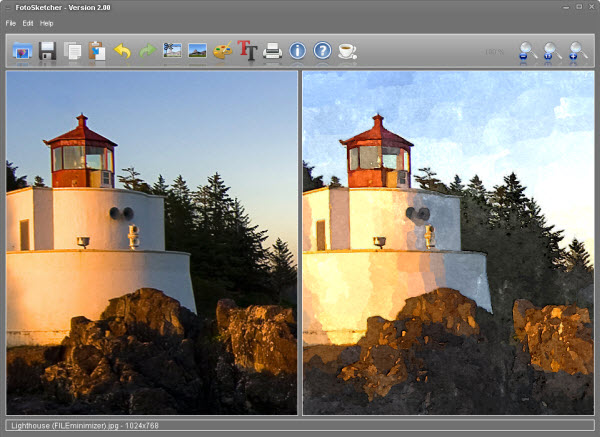Open the File menu

11,23
